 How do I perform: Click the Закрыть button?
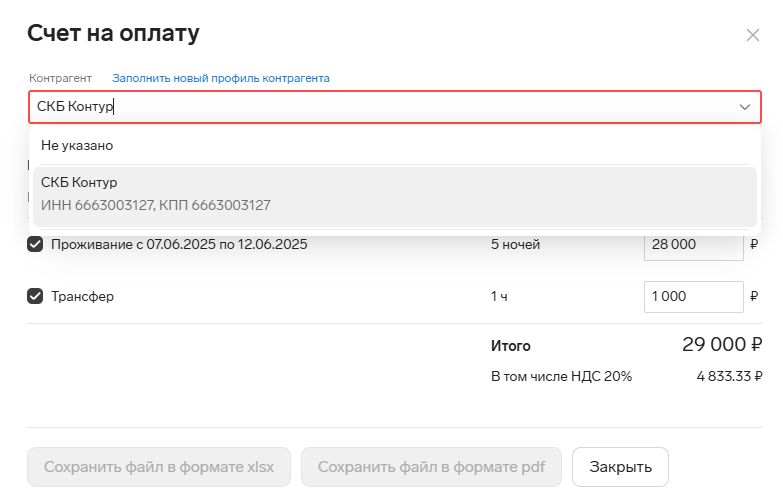[620, 467]
